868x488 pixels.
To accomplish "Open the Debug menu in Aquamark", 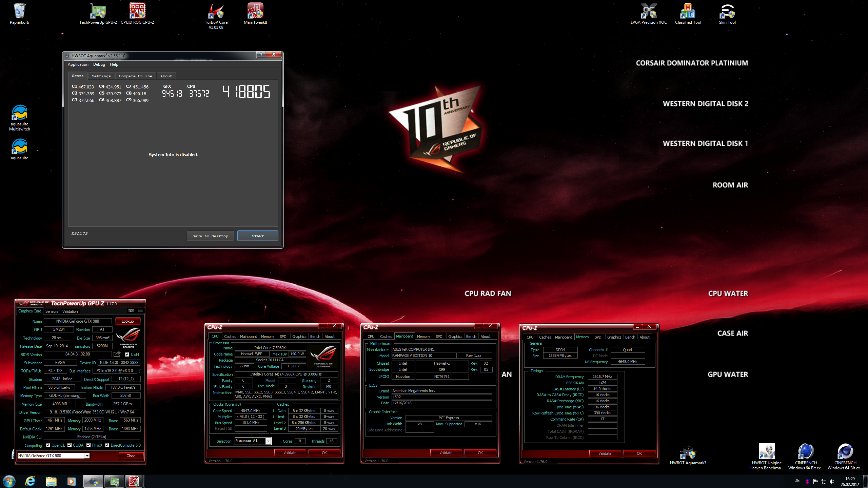I will [99, 64].
